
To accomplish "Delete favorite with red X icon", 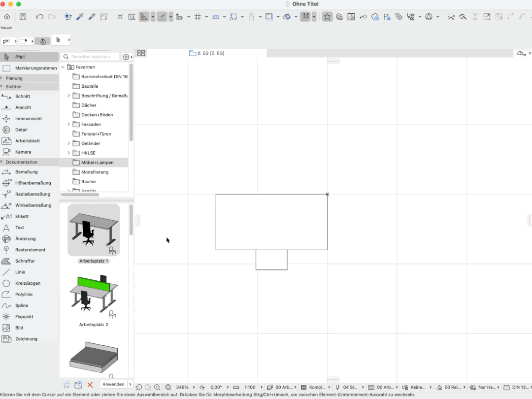I will click(x=90, y=384).
